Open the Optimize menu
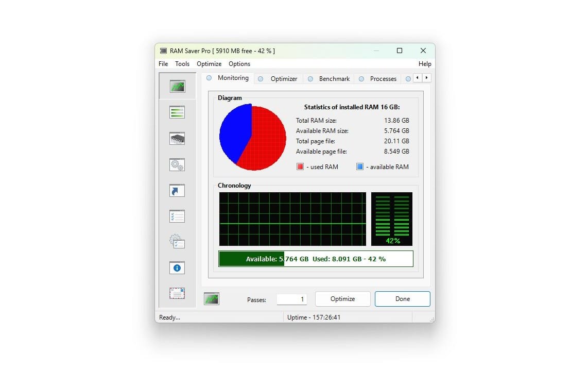588x368 pixels. point(209,64)
